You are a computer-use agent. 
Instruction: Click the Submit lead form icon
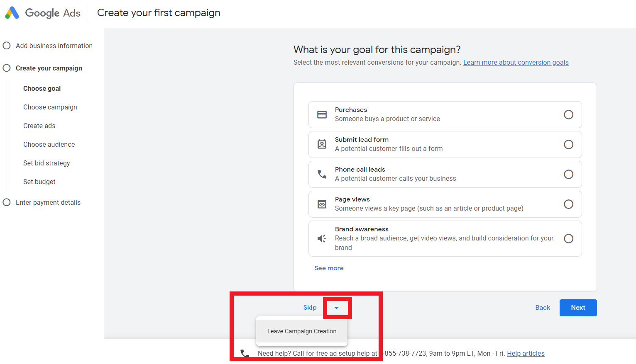click(322, 144)
